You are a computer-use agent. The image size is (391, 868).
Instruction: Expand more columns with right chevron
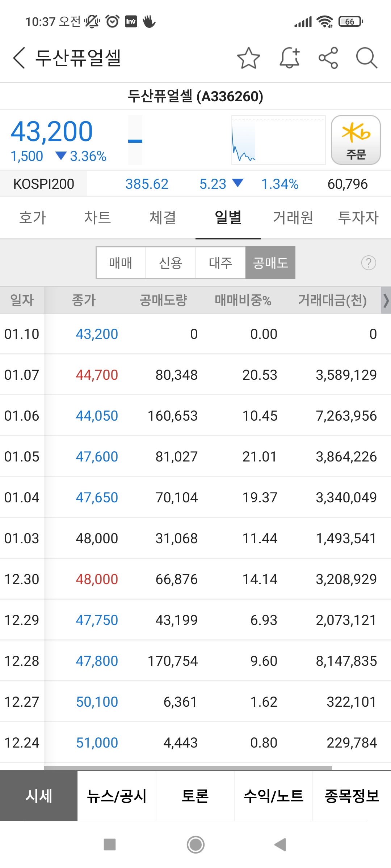(386, 300)
